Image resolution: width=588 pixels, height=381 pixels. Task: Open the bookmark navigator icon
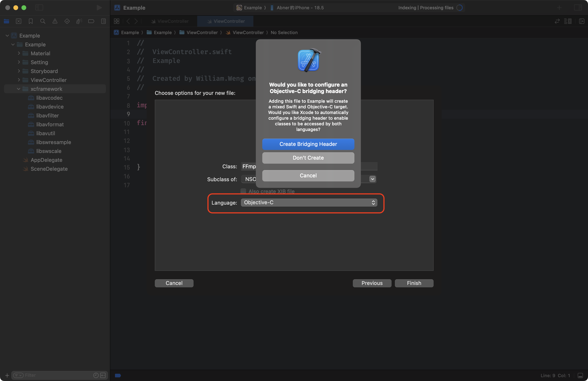pyautogui.click(x=31, y=21)
